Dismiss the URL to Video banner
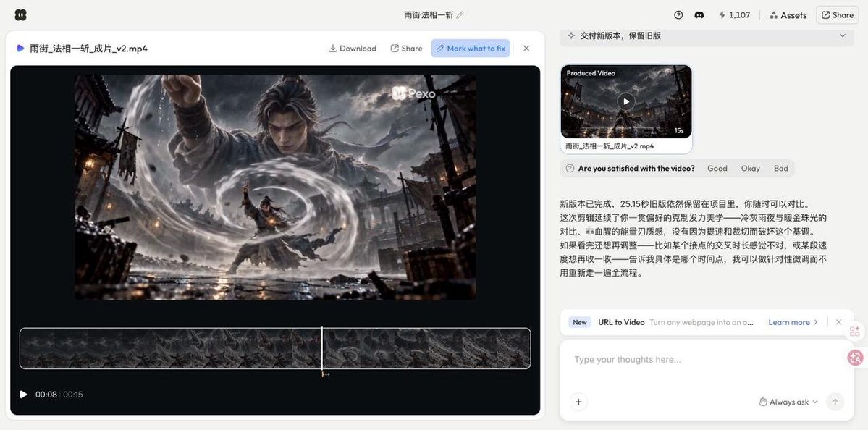 tap(838, 322)
